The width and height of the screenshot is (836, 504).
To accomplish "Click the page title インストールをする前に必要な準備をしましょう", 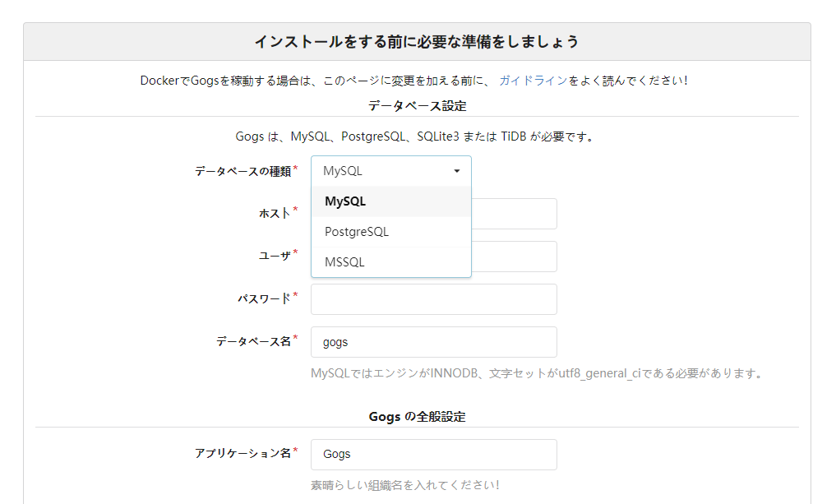I will pyautogui.click(x=417, y=42).
